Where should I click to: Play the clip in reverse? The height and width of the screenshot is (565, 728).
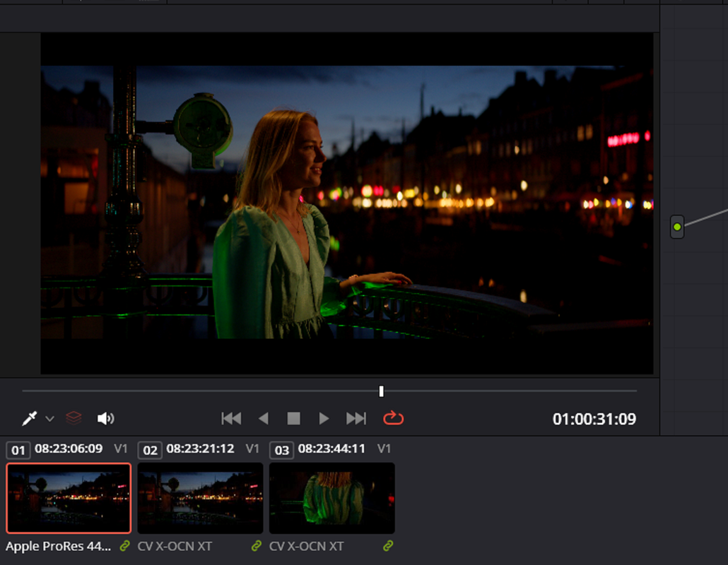tap(263, 418)
